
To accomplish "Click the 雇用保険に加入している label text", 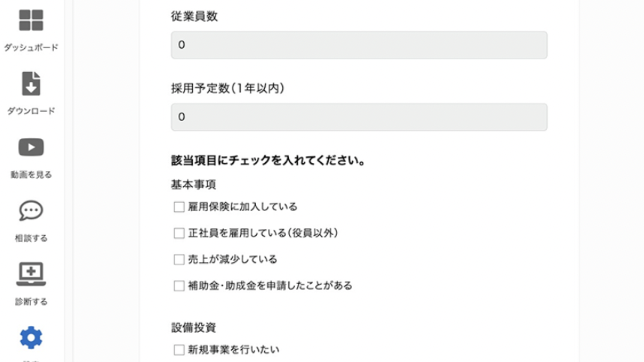I will pos(242,207).
